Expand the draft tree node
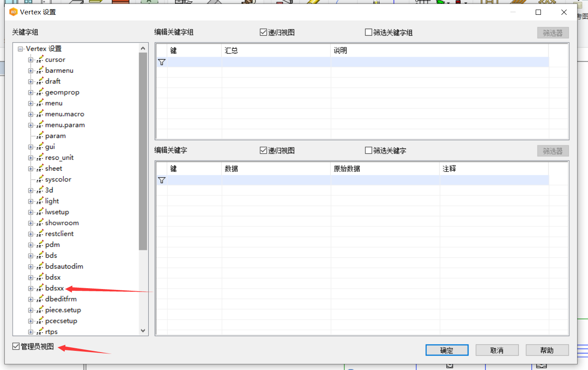This screenshot has width=588, height=370. point(31,82)
